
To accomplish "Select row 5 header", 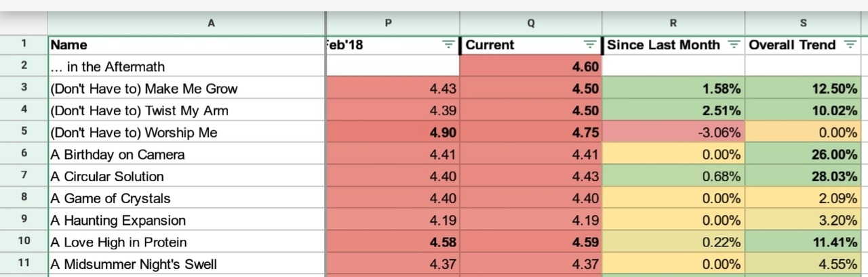I will tap(24, 132).
